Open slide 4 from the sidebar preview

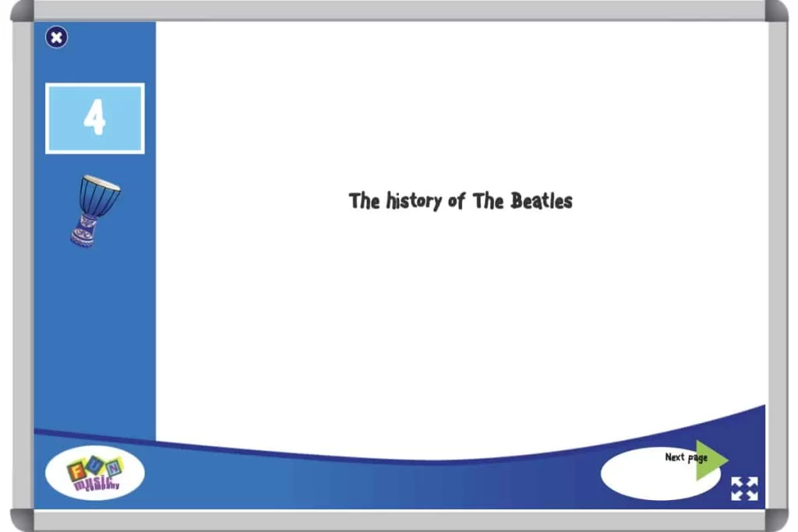[x=95, y=117]
